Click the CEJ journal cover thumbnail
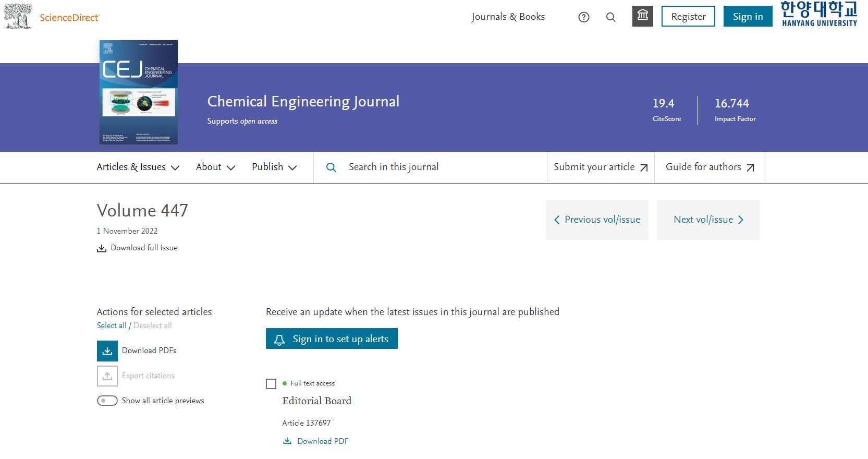This screenshot has width=868, height=459. 139,92
